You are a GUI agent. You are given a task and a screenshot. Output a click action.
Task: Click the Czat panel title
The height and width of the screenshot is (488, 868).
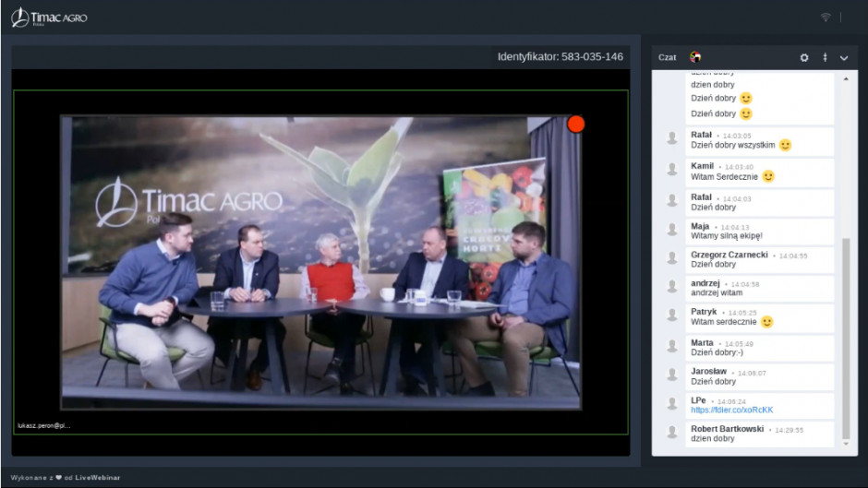(x=667, y=57)
